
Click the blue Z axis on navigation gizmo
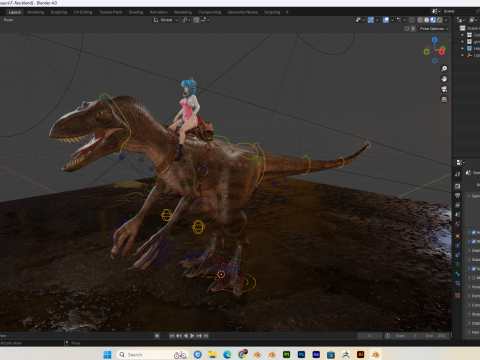tap(435, 40)
